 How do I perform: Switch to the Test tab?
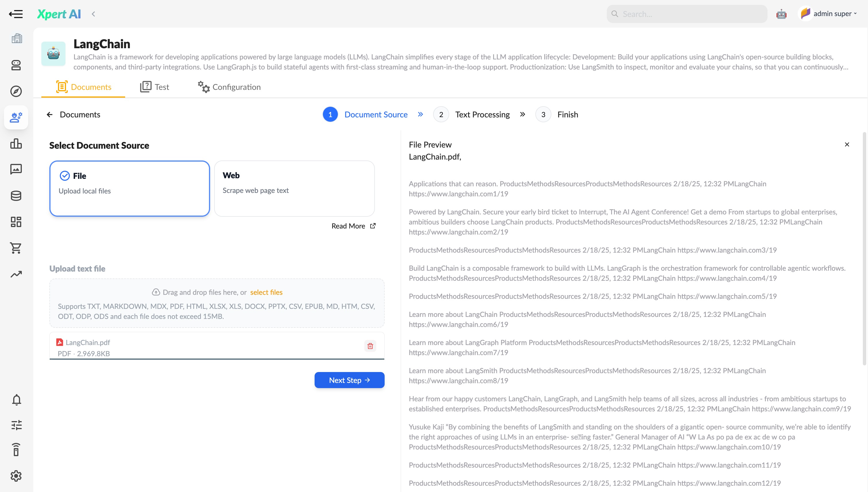[155, 87]
